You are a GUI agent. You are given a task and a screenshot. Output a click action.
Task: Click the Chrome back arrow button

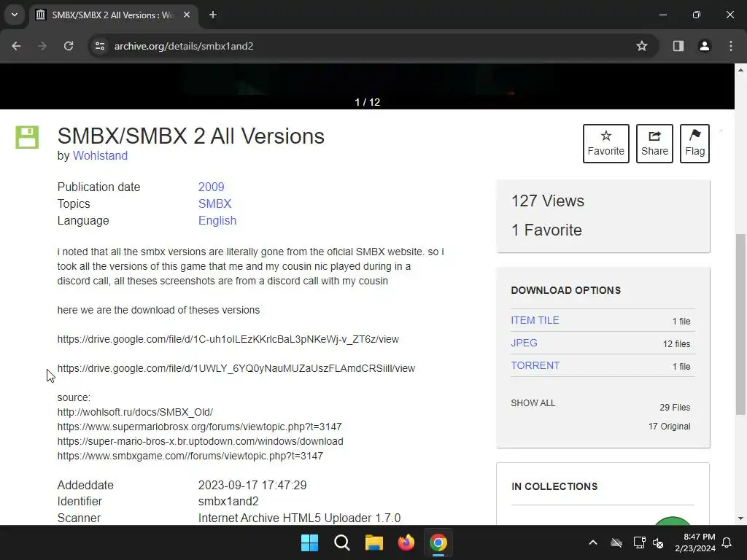[16, 46]
